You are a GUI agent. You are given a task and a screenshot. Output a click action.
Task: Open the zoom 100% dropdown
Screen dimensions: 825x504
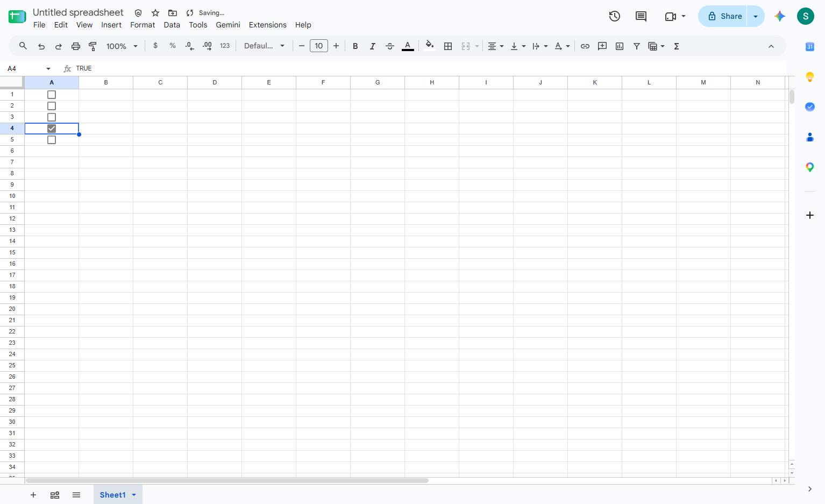click(x=123, y=46)
